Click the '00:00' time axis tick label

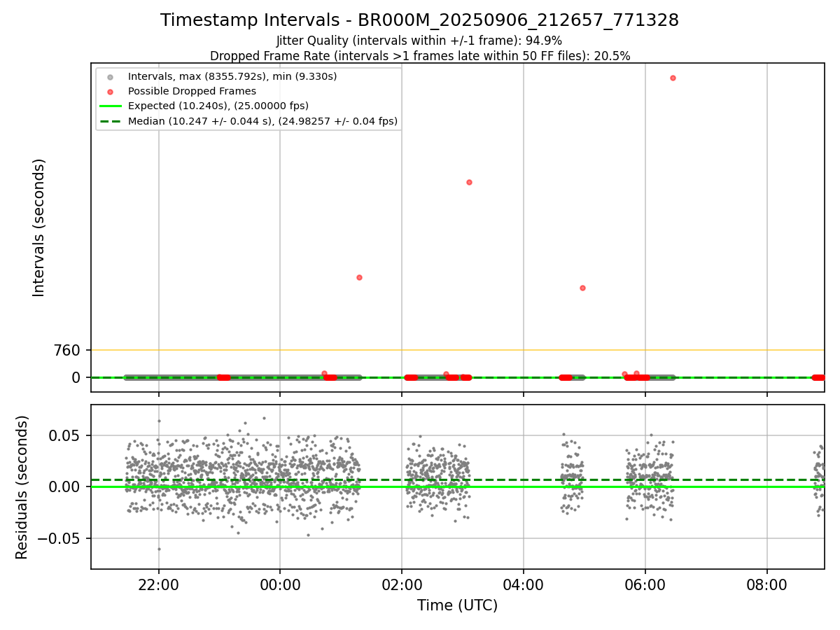click(x=280, y=584)
